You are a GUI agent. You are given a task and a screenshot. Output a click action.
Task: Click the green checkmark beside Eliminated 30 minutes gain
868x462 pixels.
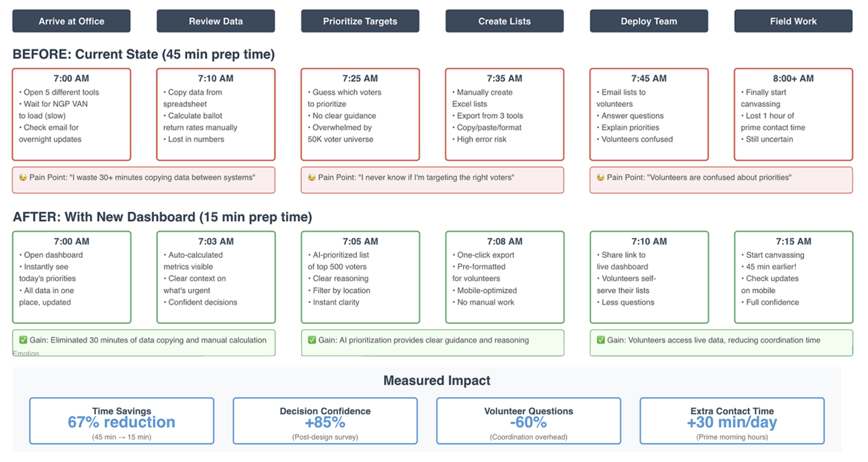pyautogui.click(x=23, y=340)
